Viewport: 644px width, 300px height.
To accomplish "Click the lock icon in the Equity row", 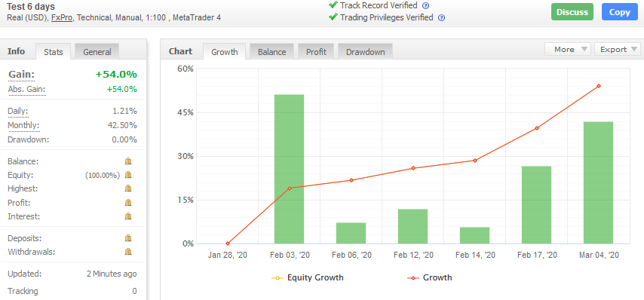I will click(128, 175).
